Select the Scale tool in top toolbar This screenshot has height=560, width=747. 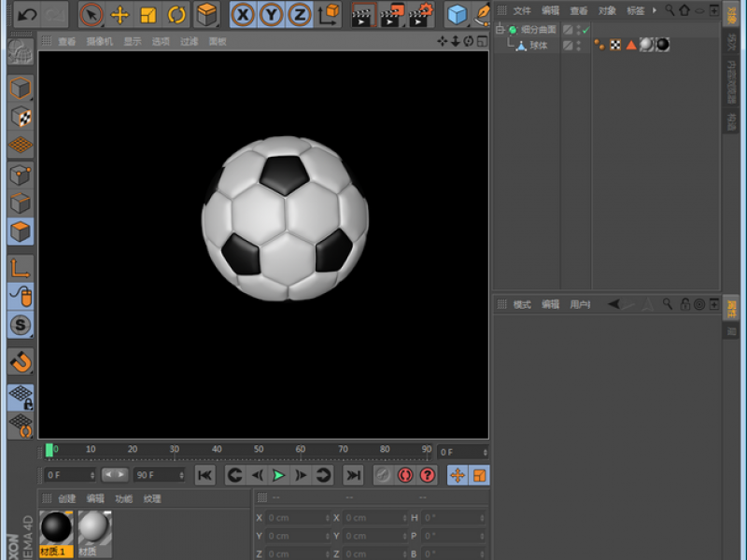(148, 14)
